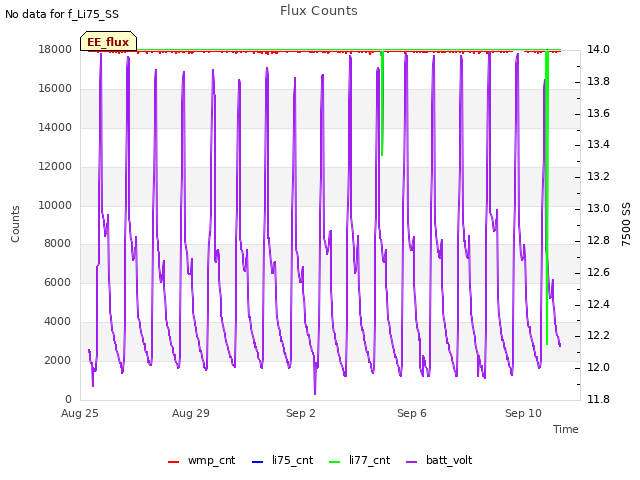This screenshot has width=640, height=480.
Task: Click the Time x-axis label
Action: click(566, 429)
